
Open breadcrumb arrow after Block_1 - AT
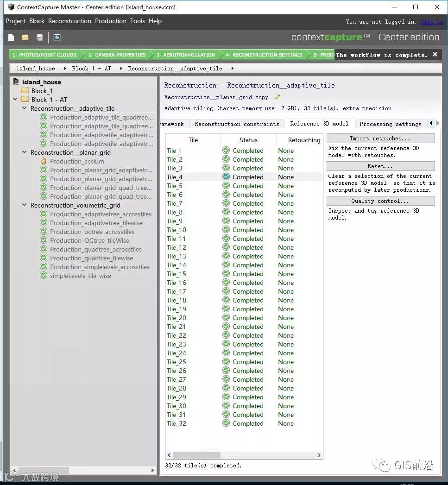[121, 69]
